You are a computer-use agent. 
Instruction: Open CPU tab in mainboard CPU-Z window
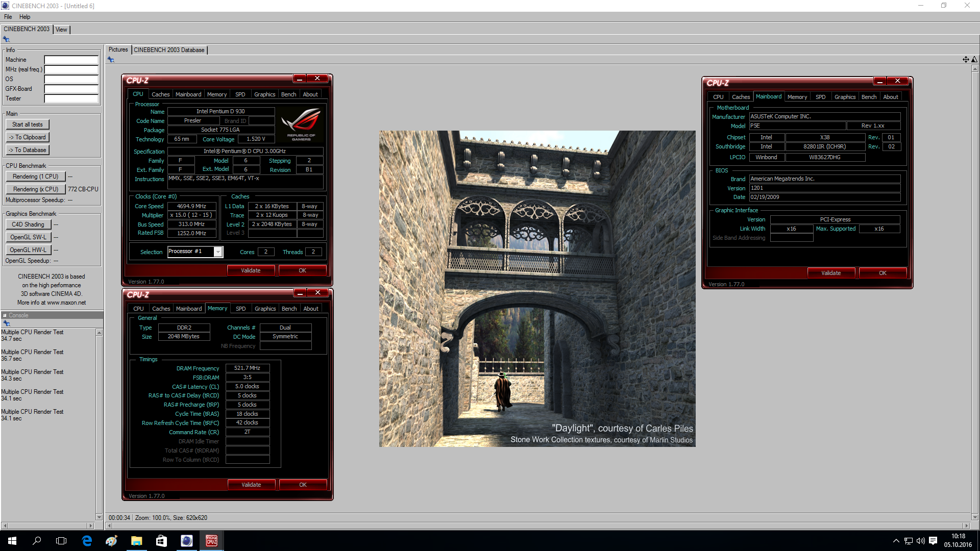tap(718, 97)
